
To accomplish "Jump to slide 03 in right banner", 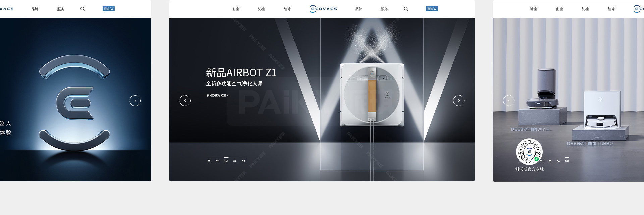I will (550, 161).
